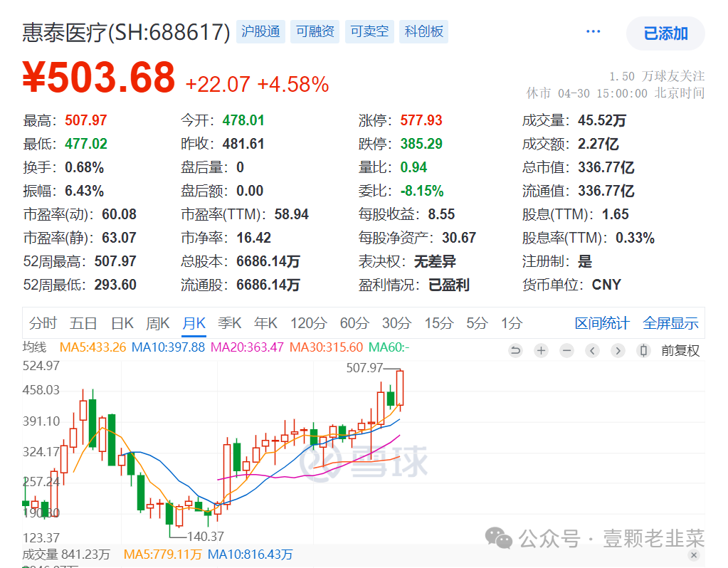The height and width of the screenshot is (568, 728).
Task: Click the 科创板 tag
Action: (424, 32)
